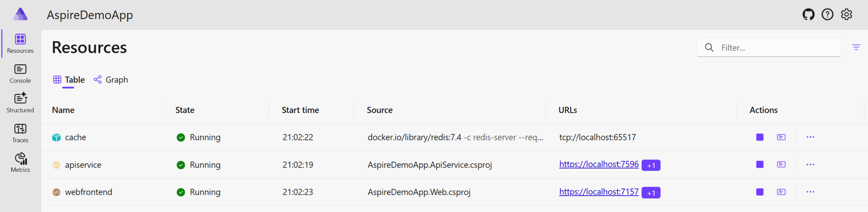
Task: Open more actions menu for webfrontend
Action: (810, 192)
